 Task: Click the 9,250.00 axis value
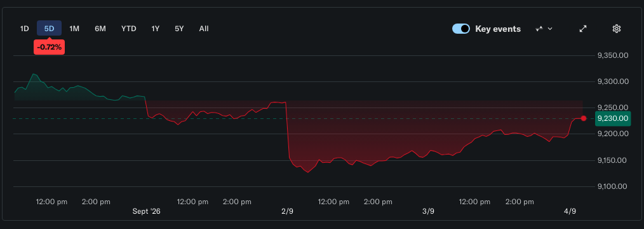(612, 108)
